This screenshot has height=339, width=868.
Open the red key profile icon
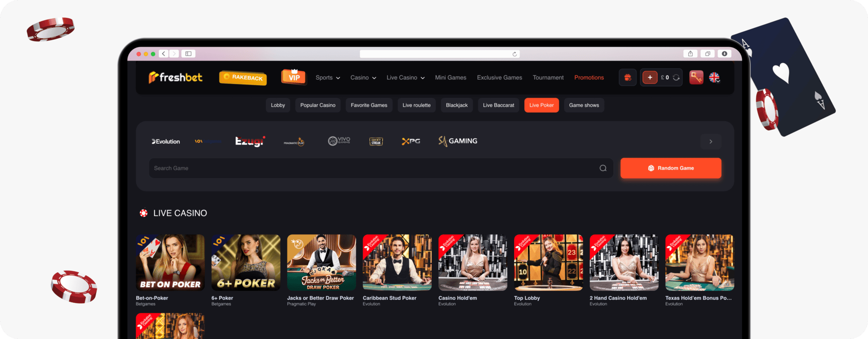coord(696,77)
